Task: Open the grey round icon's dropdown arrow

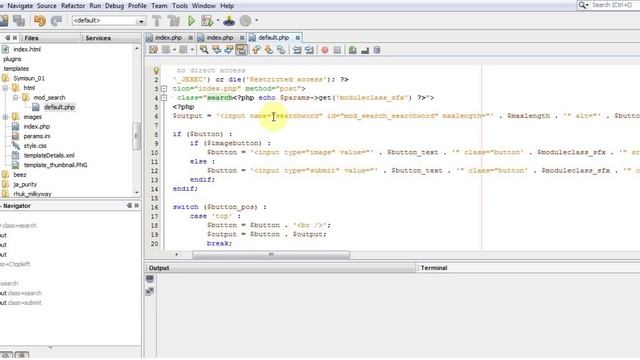Action: [x=256, y=20]
